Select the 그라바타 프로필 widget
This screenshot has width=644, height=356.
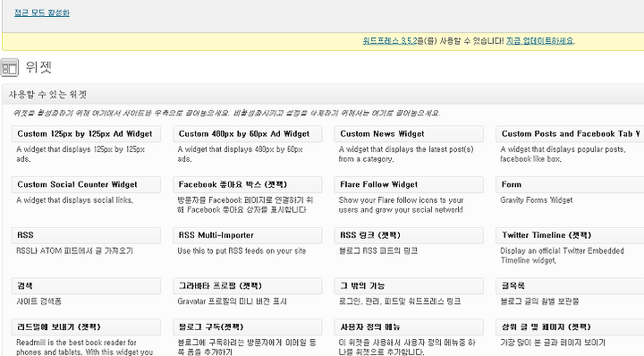[x=247, y=286]
